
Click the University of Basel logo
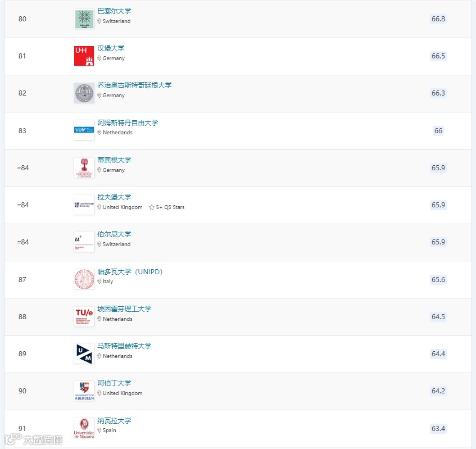point(84,19)
